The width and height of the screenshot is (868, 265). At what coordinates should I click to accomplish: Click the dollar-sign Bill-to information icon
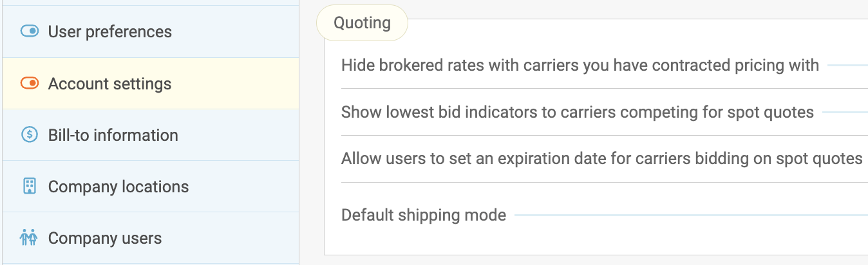(30, 134)
